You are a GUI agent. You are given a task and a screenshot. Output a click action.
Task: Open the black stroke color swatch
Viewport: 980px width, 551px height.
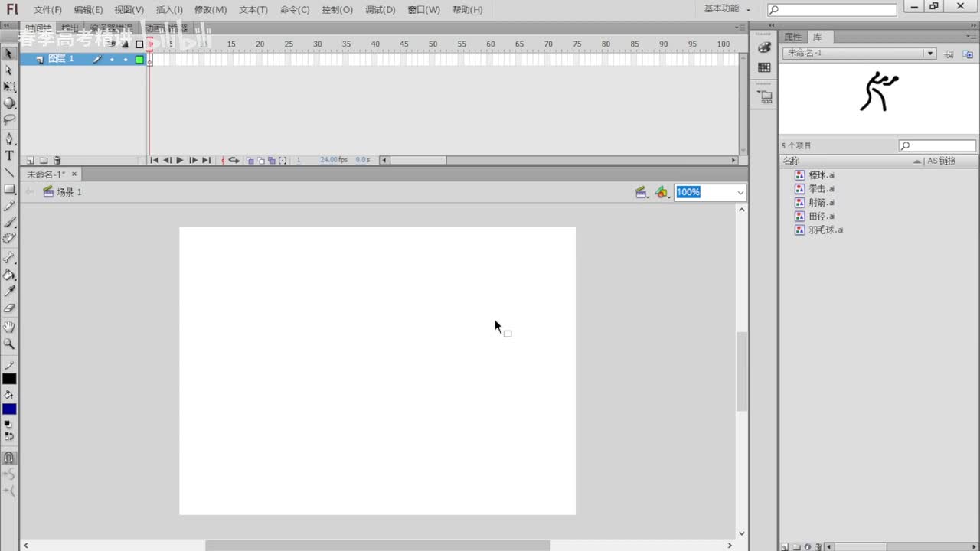[9, 379]
